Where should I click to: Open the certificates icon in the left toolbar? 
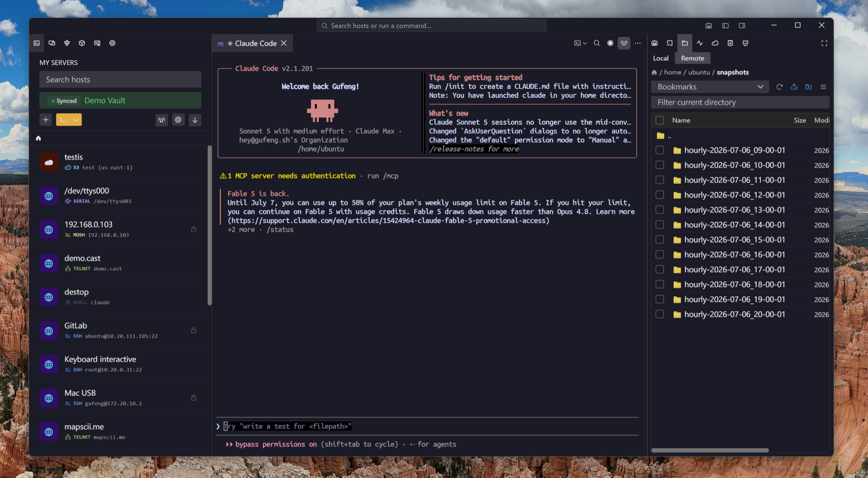click(97, 43)
